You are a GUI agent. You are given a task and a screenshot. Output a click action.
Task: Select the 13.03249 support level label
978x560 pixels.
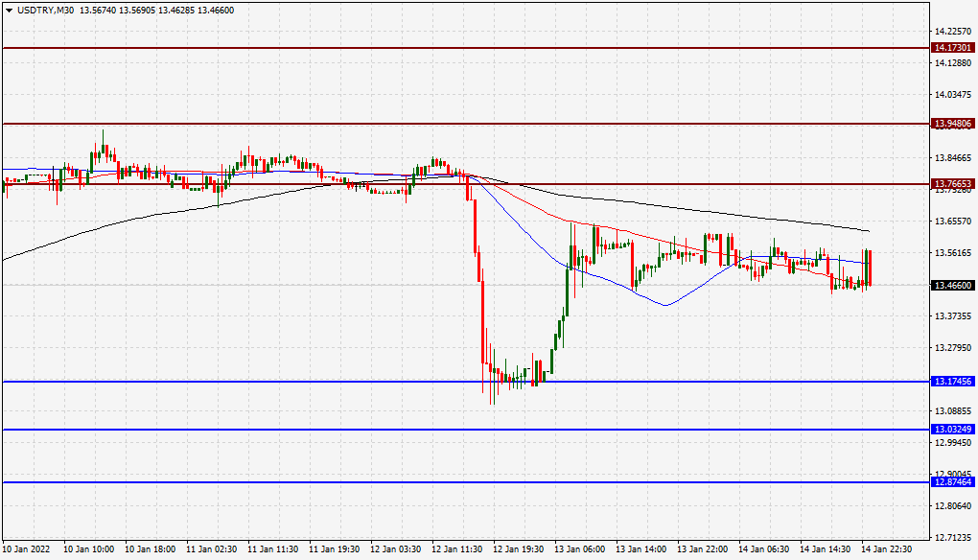click(x=952, y=430)
